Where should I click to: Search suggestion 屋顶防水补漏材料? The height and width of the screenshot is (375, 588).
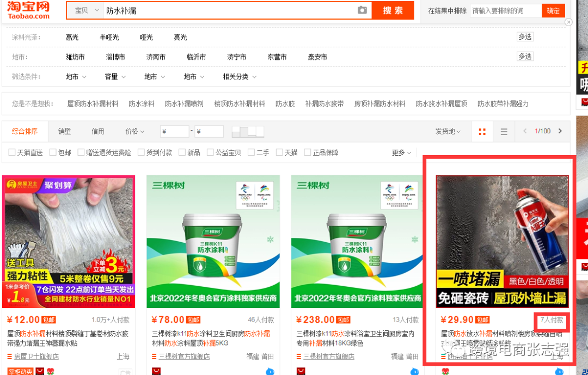click(x=93, y=104)
